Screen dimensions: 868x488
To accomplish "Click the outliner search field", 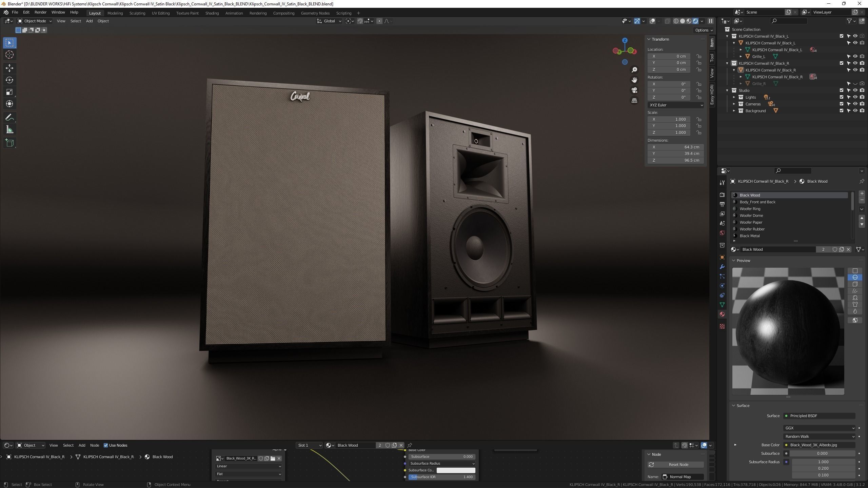I will 789,21.
